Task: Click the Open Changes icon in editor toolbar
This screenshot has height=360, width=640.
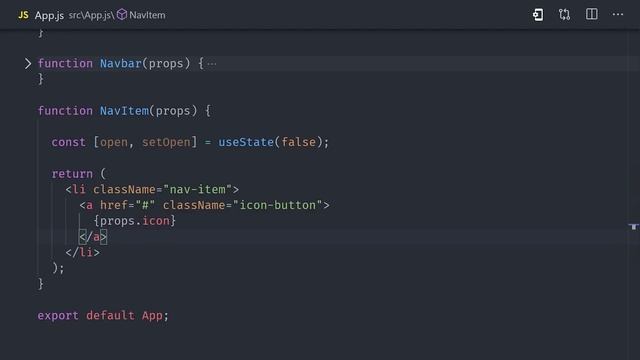Action: coord(538,15)
